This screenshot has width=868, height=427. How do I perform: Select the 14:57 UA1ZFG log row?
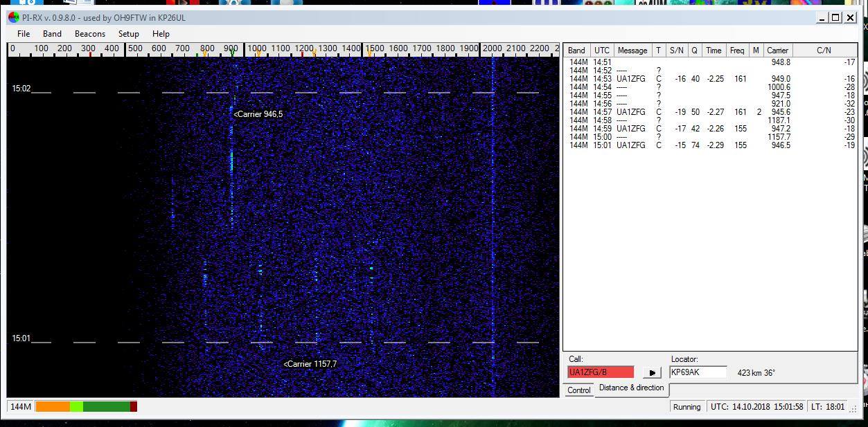(x=711, y=112)
